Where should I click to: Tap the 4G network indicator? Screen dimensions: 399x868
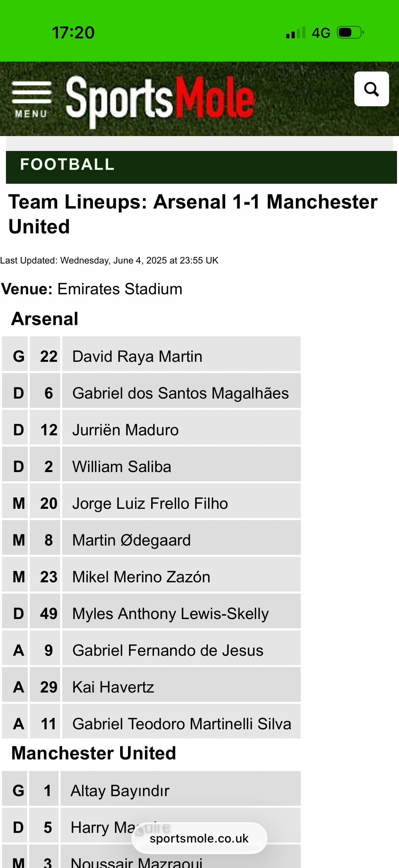coord(321,33)
